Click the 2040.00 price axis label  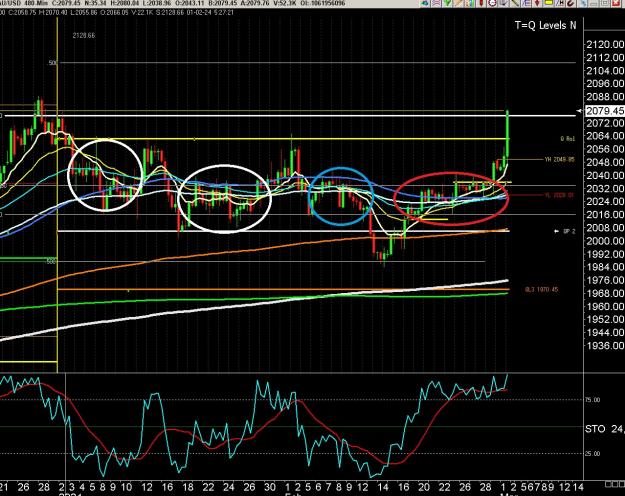pyautogui.click(x=605, y=175)
